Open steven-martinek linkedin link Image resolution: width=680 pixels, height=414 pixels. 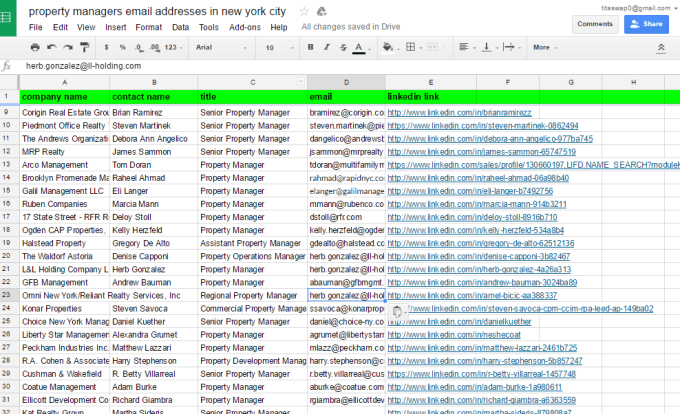coord(483,126)
